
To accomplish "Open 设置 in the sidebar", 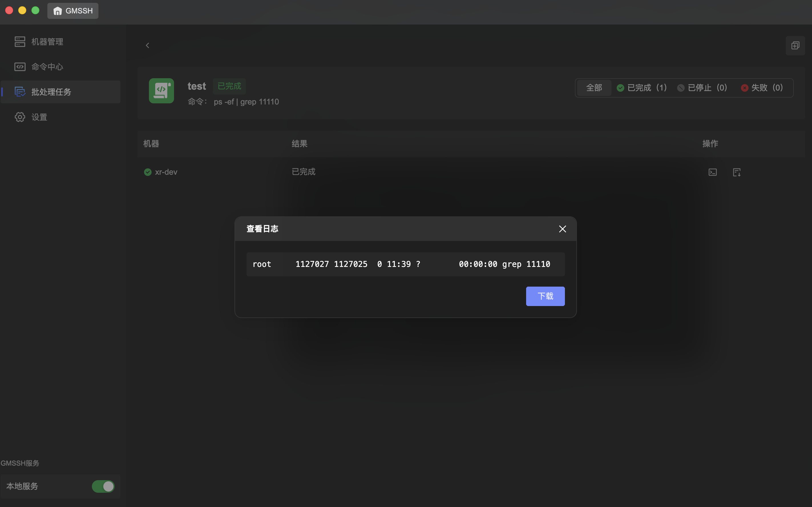I will coord(61,117).
